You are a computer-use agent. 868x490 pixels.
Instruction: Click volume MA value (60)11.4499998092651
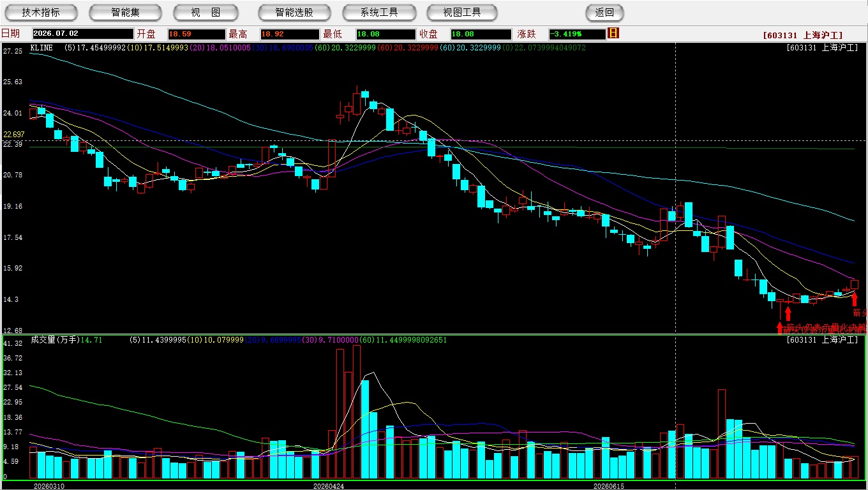coord(403,340)
